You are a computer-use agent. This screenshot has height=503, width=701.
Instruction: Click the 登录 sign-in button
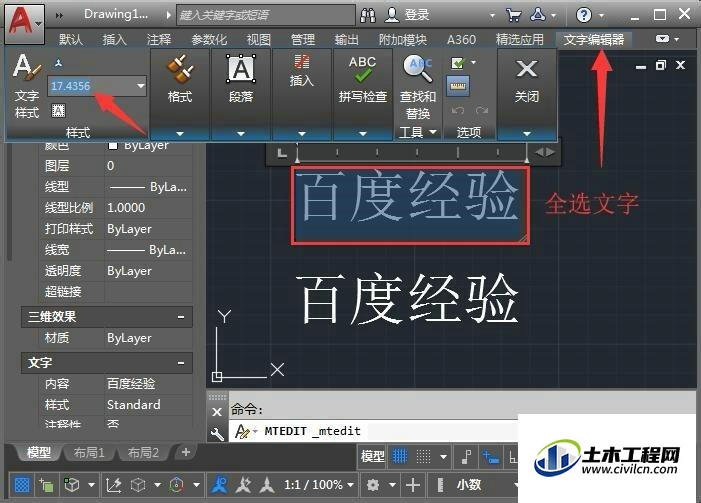(x=408, y=15)
